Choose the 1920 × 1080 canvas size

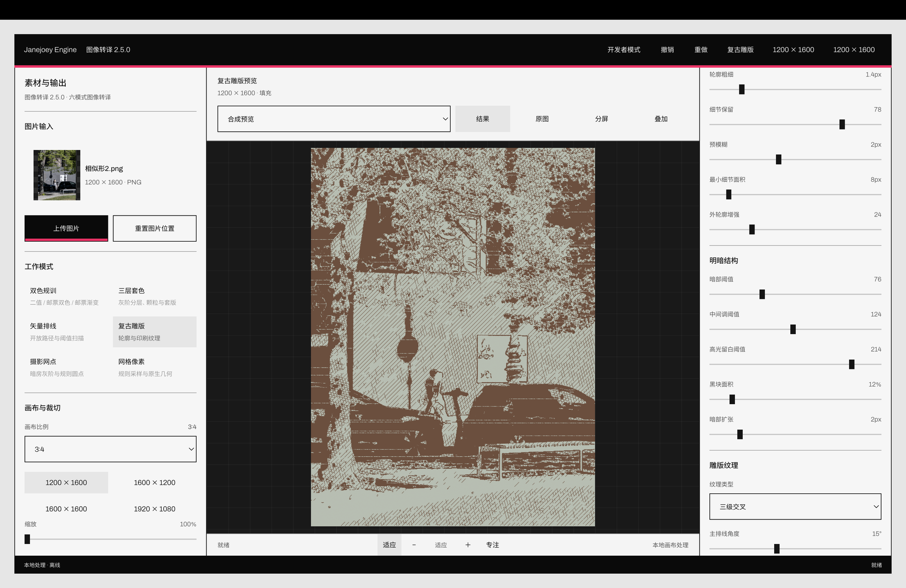(154, 509)
